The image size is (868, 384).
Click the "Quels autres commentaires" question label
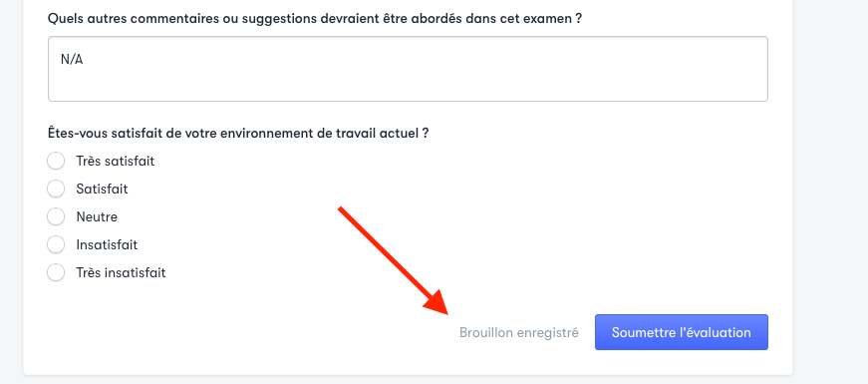coord(315,18)
